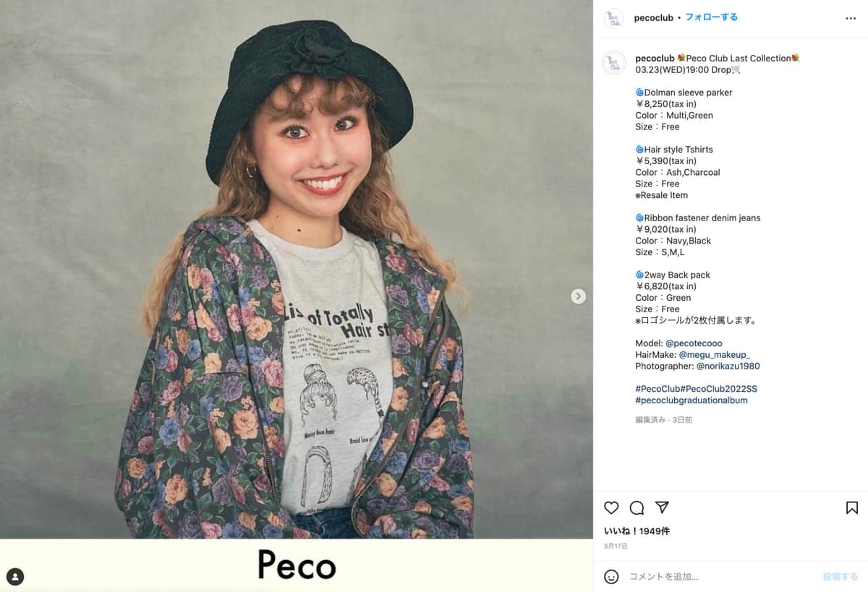Screen dimensions: 868x592
Task: Open the @megu_makeup_ profile link
Action: point(714,355)
